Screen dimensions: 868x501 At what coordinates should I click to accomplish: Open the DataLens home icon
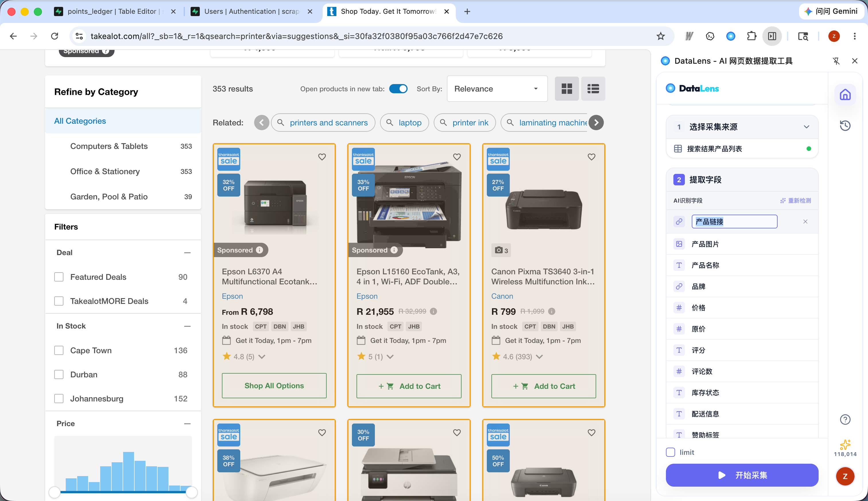pos(845,95)
